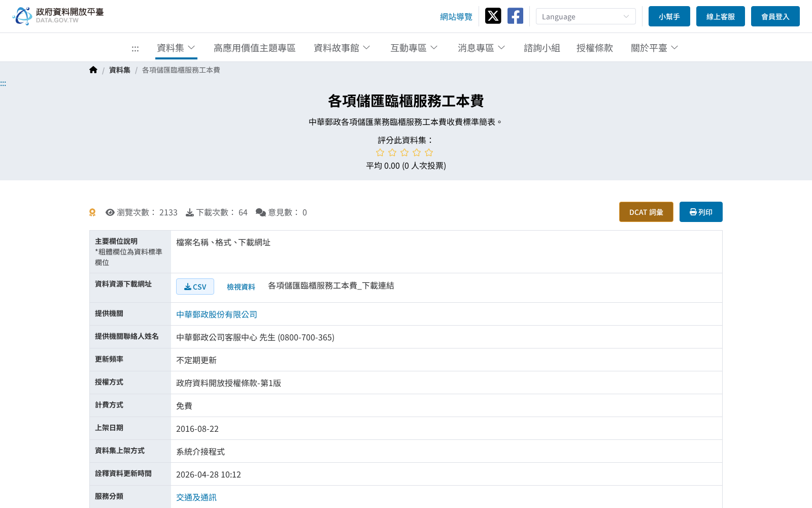Click the 不定期更新 frequency value
Image resolution: width=812 pixels, height=508 pixels.
pyautogui.click(x=196, y=360)
